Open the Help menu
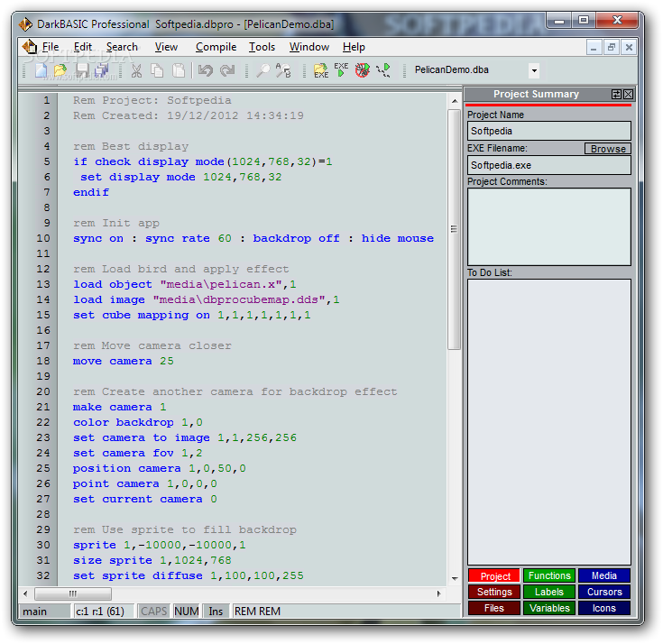This screenshot has width=663, height=644. point(354,47)
